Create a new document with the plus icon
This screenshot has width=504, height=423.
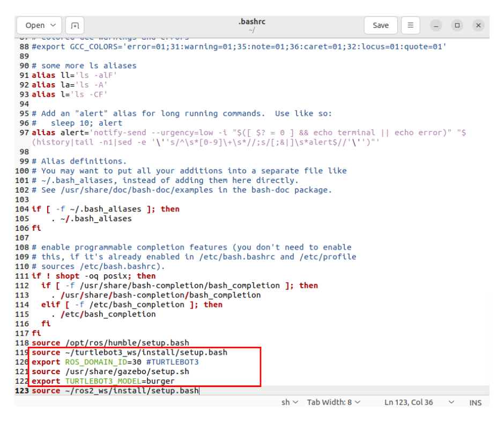click(x=75, y=25)
